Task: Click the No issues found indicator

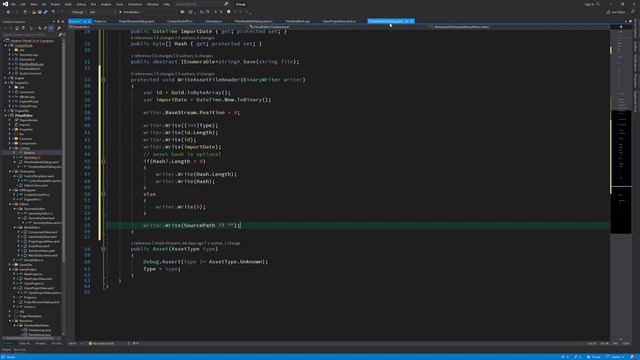Action: (x=101, y=344)
